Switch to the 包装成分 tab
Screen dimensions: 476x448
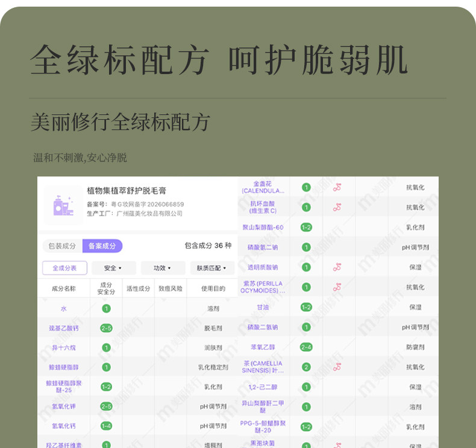(62, 246)
